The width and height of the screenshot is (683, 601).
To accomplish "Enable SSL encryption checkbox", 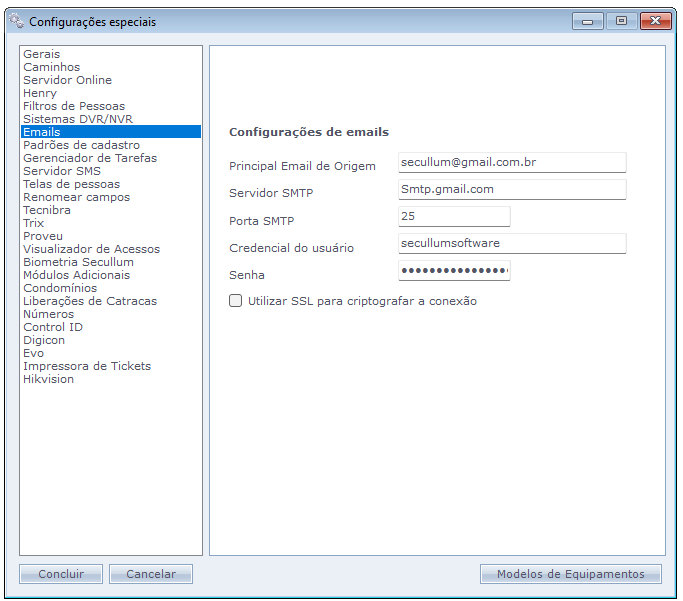I will [x=236, y=300].
